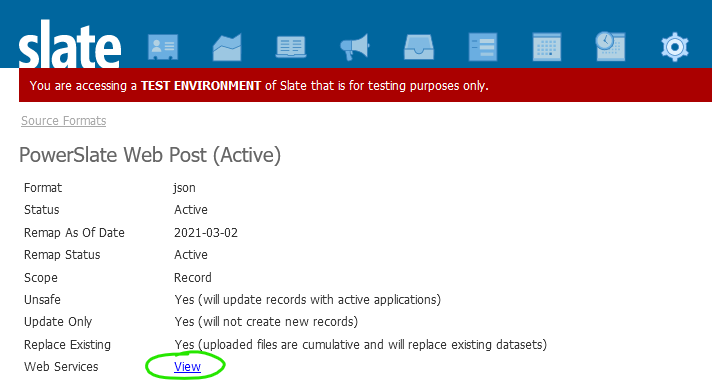Viewport: 712px width, 380px height.
Task: Click the Update Only label
Action: tap(58, 322)
